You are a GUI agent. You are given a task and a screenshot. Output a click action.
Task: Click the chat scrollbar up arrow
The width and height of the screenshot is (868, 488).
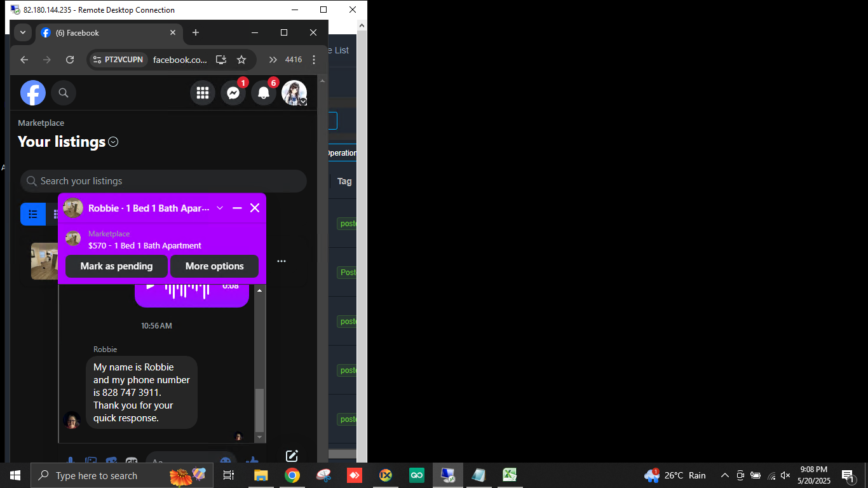(259, 290)
